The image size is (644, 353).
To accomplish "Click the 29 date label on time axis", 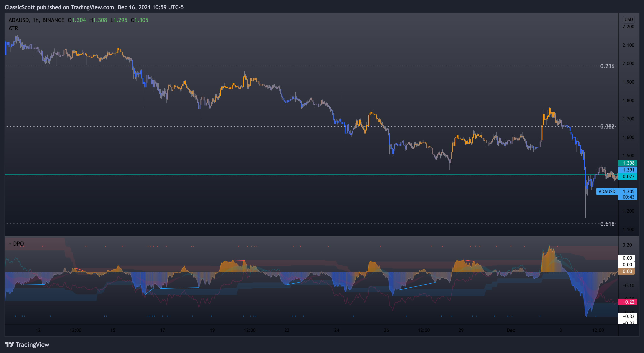I will [x=461, y=330].
